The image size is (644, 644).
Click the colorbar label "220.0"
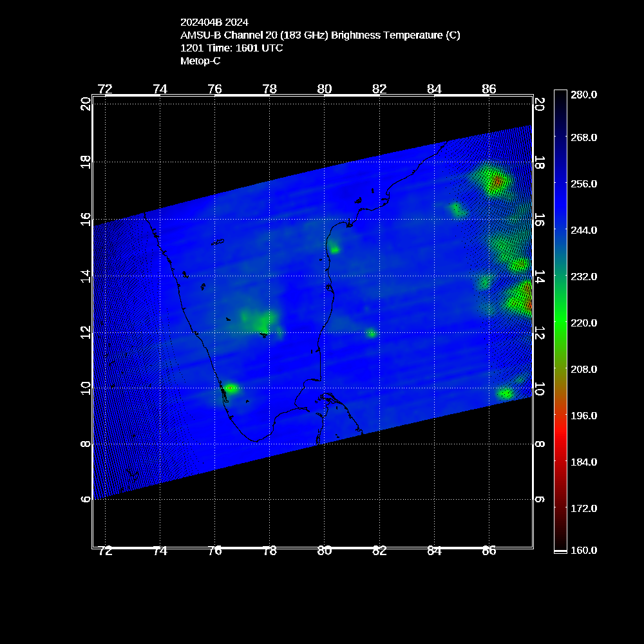pyautogui.click(x=583, y=323)
